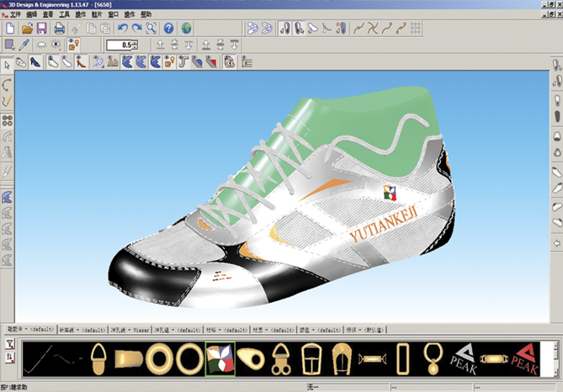Toggle the eye-and-key accessory visibility in second toolbar
Viewport: 563px width, 392px height.
pos(73,45)
